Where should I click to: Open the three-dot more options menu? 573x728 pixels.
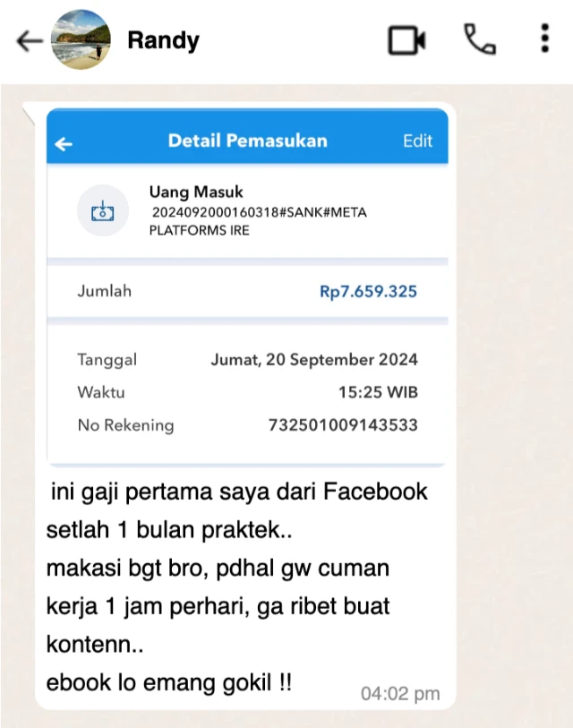[545, 39]
